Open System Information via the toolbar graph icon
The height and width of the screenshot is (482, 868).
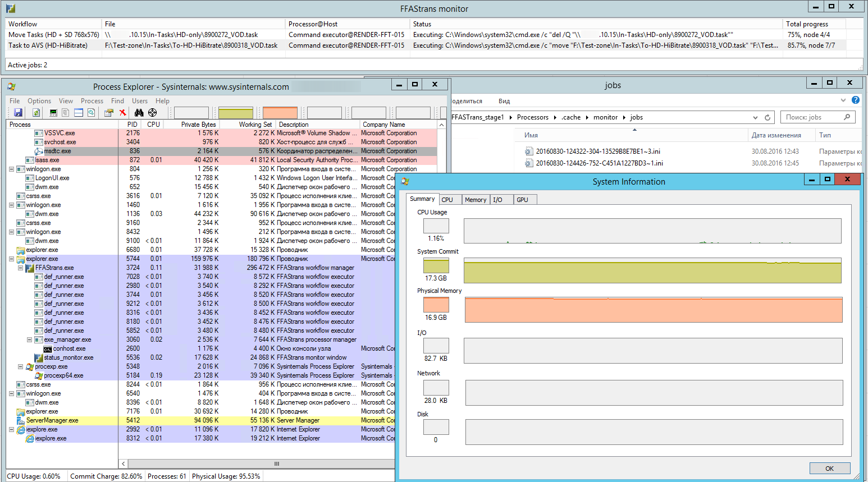click(x=53, y=113)
